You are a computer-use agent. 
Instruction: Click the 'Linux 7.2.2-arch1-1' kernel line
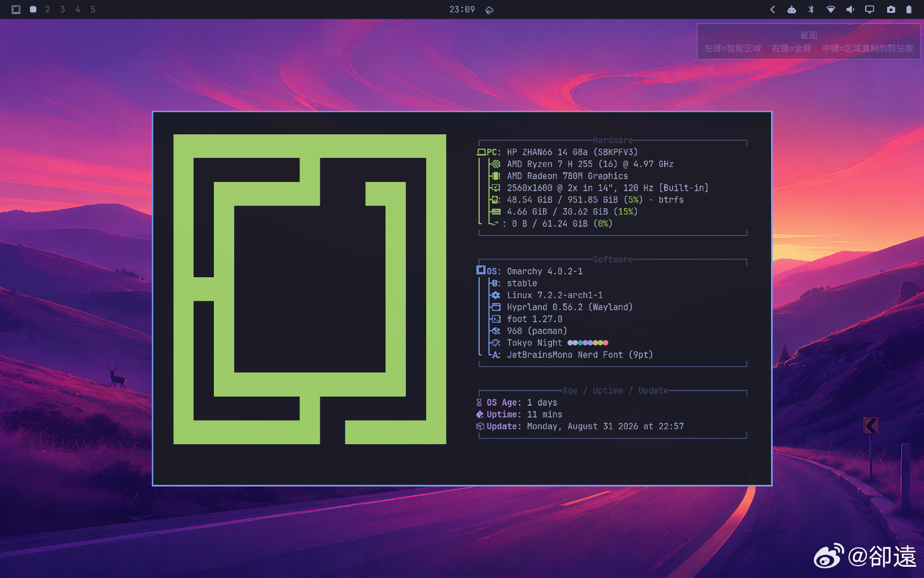point(547,295)
